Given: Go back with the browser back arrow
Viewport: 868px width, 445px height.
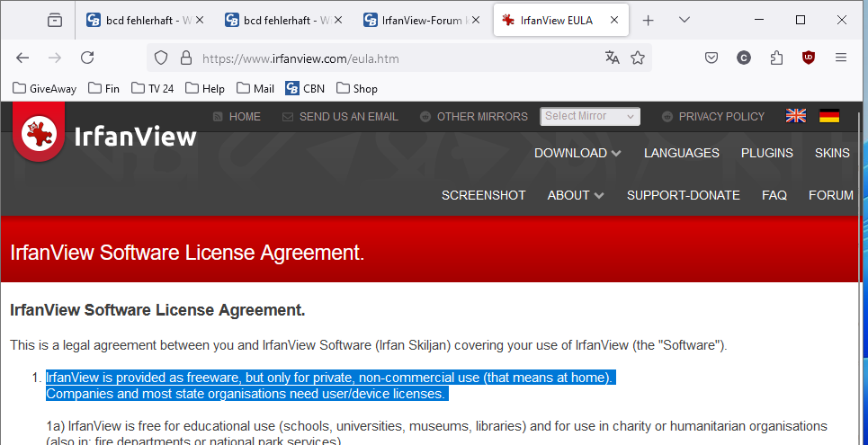Looking at the screenshot, I should [x=22, y=58].
